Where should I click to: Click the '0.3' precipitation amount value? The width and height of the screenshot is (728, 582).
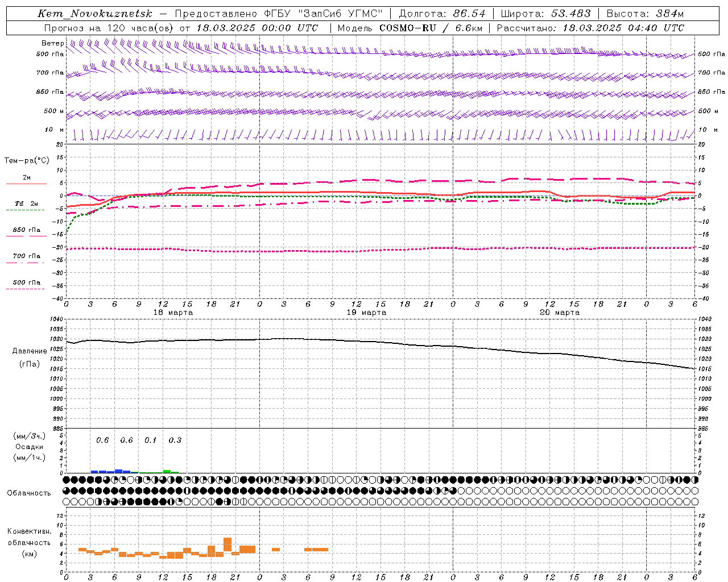pyautogui.click(x=175, y=440)
